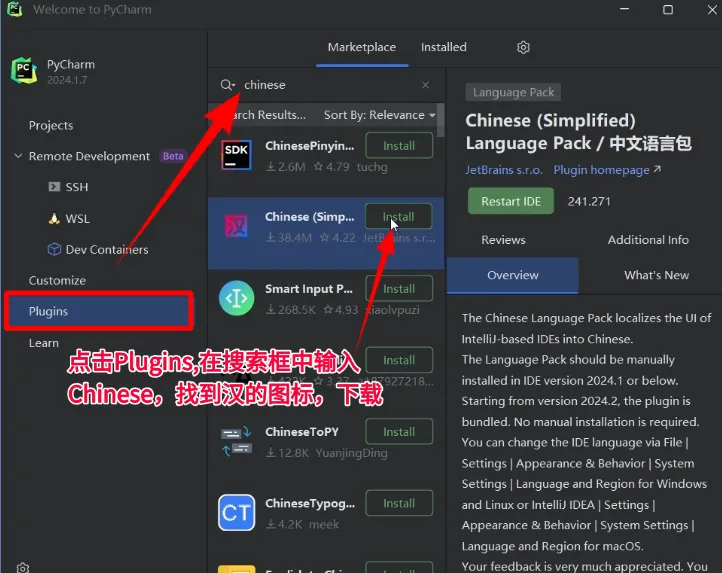Open the Additional Info tab

click(x=648, y=240)
